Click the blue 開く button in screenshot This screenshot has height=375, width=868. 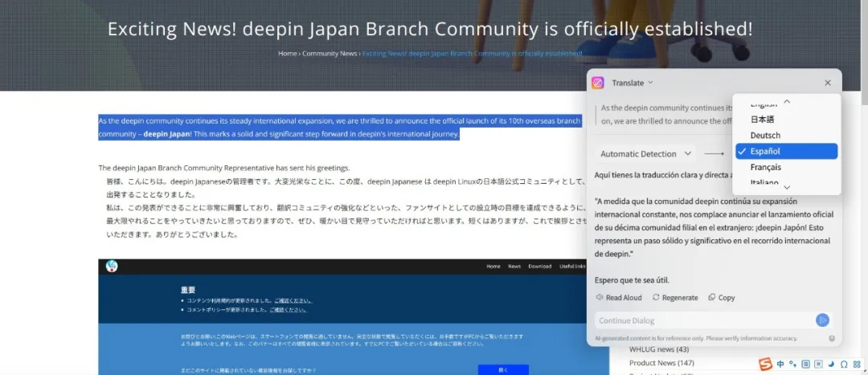503,369
